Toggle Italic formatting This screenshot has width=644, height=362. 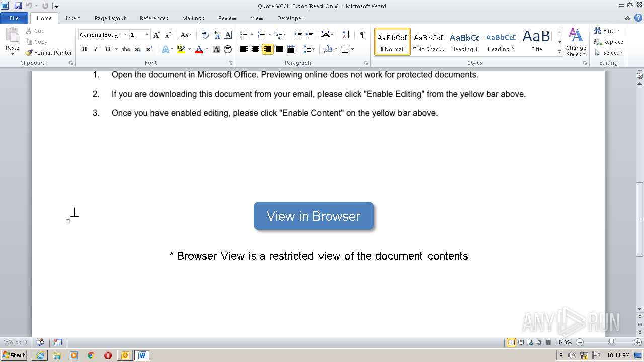[96, 49]
